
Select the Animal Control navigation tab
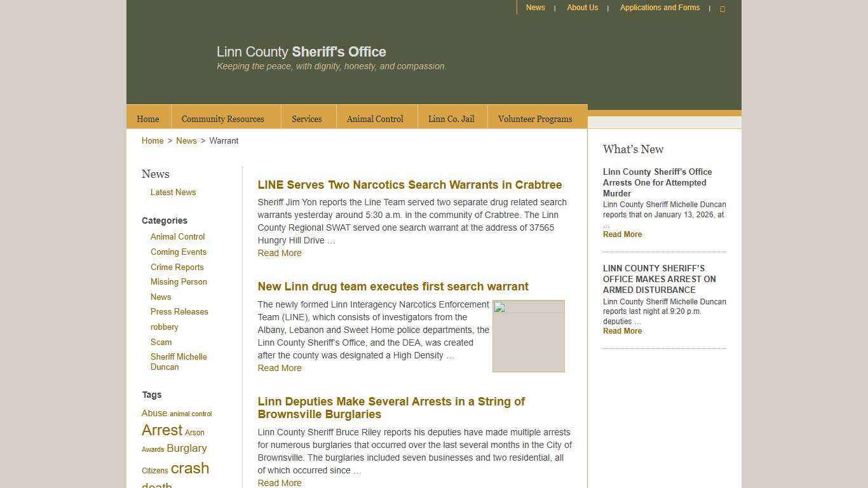point(375,119)
